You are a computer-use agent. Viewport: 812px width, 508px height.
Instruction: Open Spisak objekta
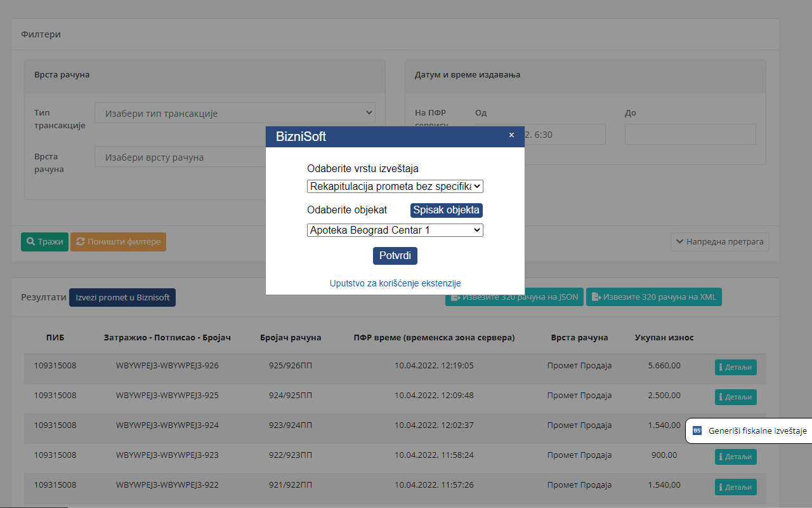[446, 210]
